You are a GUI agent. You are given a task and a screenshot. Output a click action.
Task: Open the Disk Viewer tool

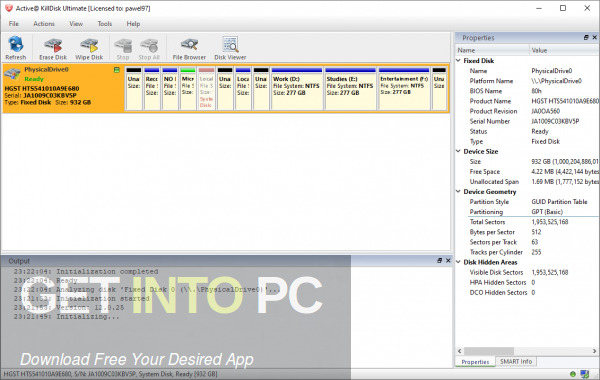point(230,49)
